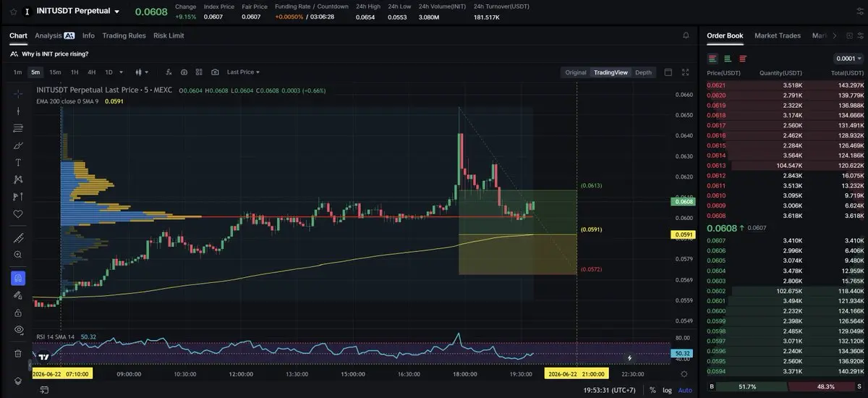Show both bids and asks view
The image size is (868, 398).
click(x=712, y=59)
